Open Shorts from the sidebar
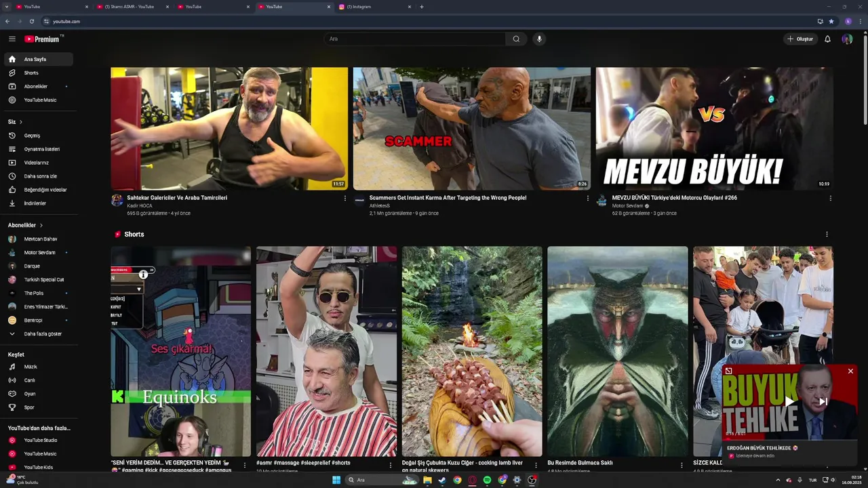 (40, 73)
